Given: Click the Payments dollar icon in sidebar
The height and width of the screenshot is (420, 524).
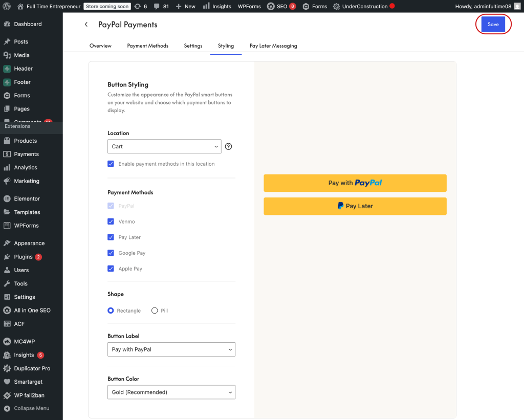Looking at the screenshot, I should (x=7, y=154).
